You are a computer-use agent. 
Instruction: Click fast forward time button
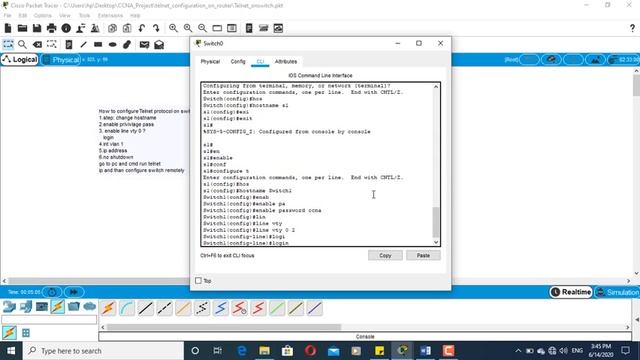pyautogui.click(x=74, y=292)
